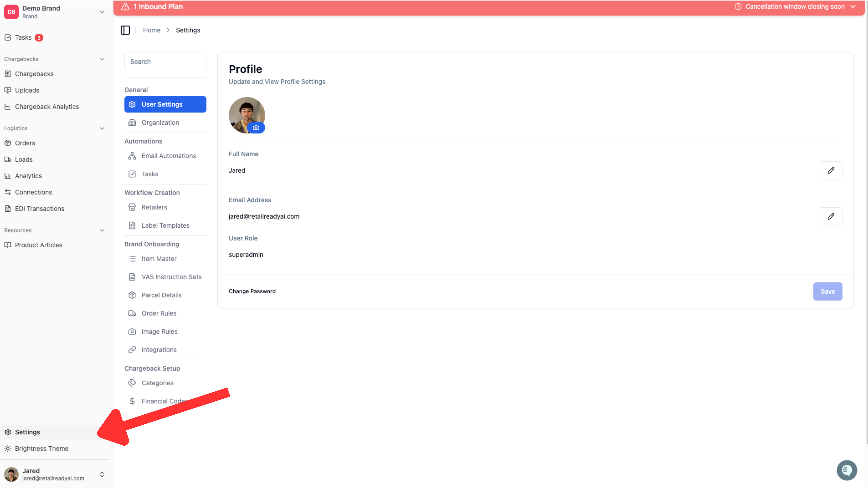Click the warning icon in Inbound Plan banner
The height and width of the screenshot is (488, 868).
point(125,7)
